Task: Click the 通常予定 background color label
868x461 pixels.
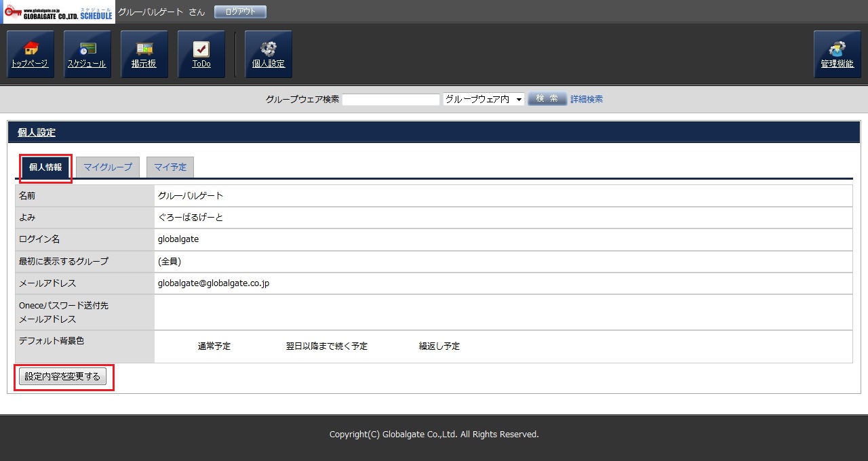Action: (214, 346)
